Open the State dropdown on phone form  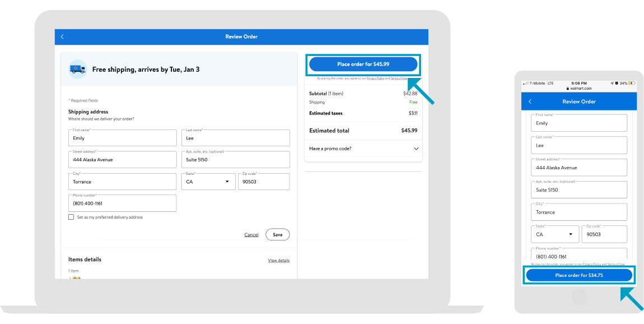[x=555, y=234]
